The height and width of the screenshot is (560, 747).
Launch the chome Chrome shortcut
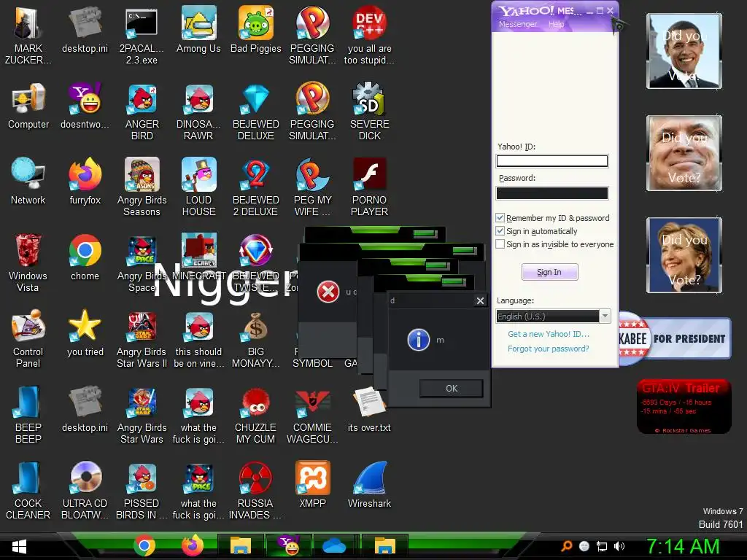point(85,257)
